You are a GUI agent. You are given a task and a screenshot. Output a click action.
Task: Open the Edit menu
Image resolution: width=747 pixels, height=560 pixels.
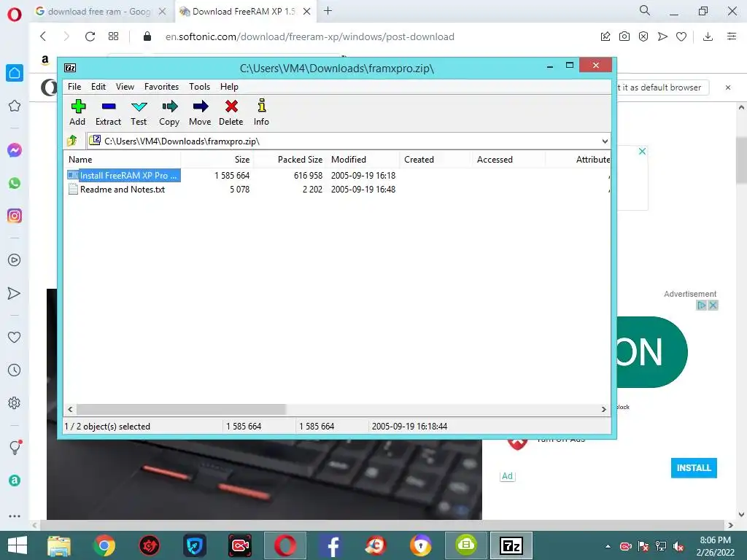pyautogui.click(x=98, y=87)
